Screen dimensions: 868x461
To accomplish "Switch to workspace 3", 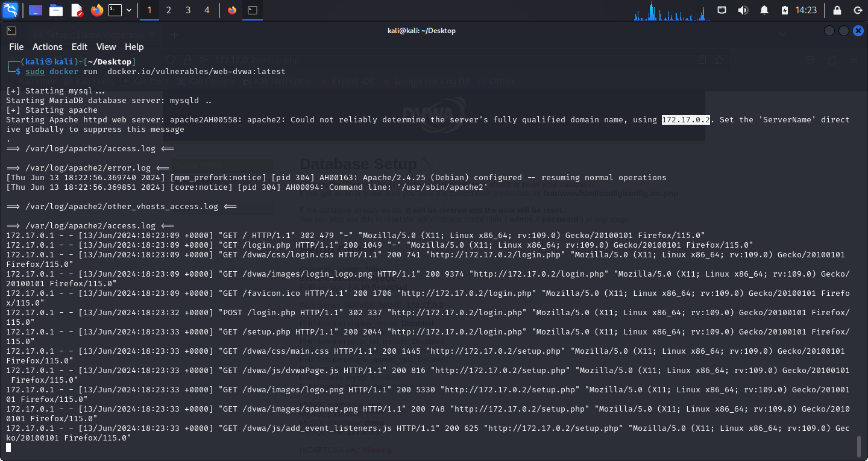I will pyautogui.click(x=188, y=10).
